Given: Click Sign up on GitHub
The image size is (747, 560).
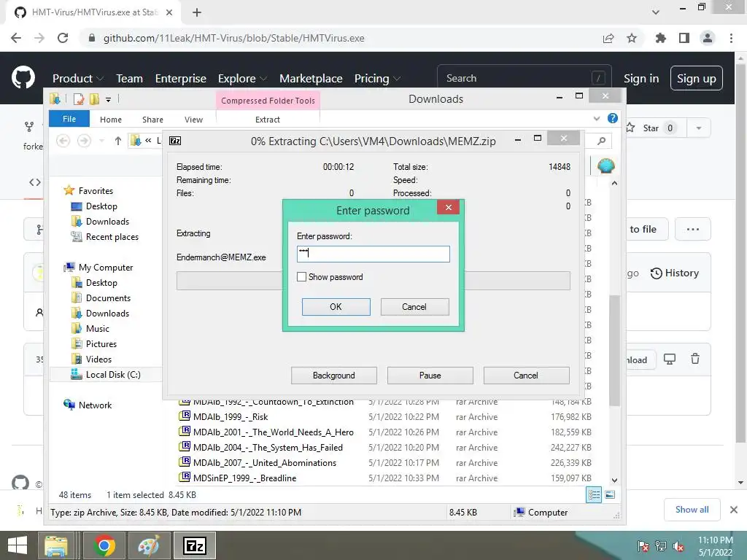Looking at the screenshot, I should (696, 79).
